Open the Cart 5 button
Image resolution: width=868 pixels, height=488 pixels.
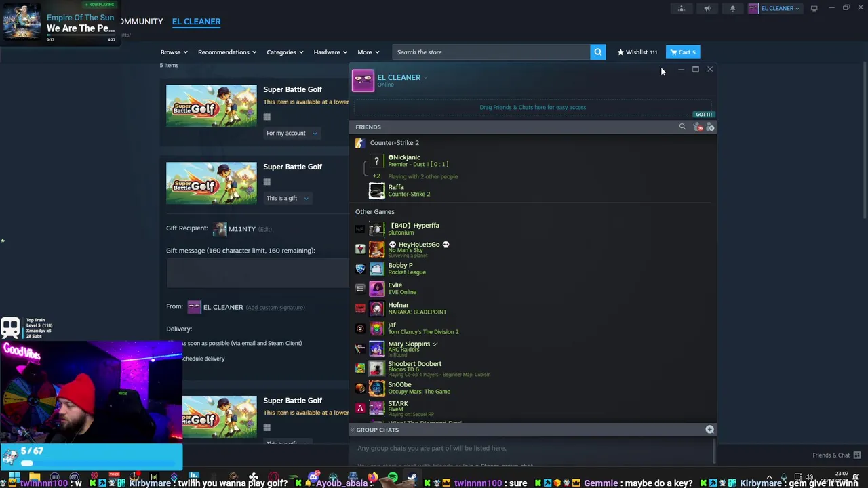[x=683, y=52]
